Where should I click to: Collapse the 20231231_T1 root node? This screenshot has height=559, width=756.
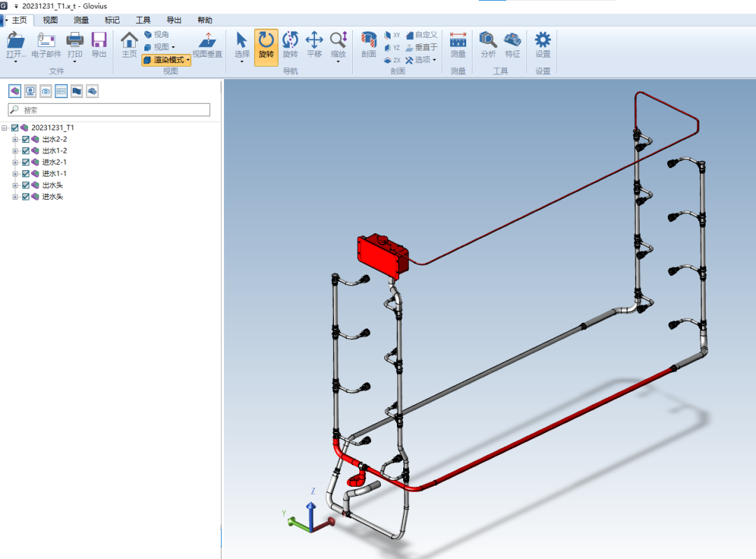coord(5,128)
